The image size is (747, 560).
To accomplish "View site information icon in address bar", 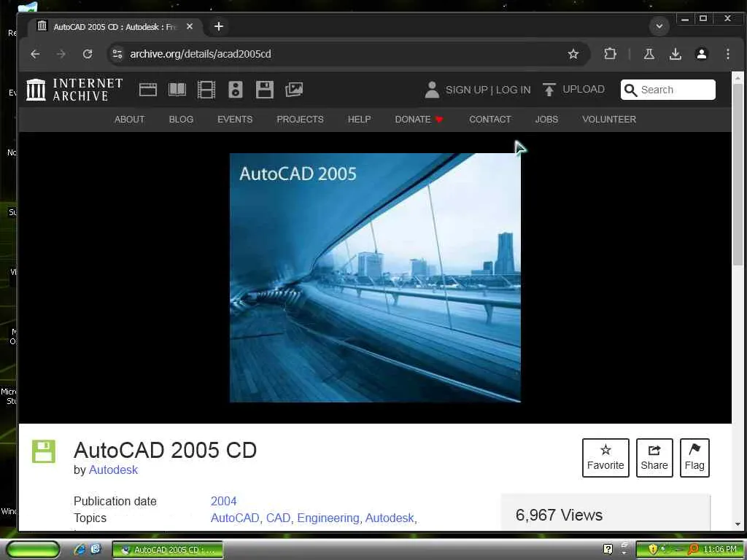I will pyautogui.click(x=117, y=54).
